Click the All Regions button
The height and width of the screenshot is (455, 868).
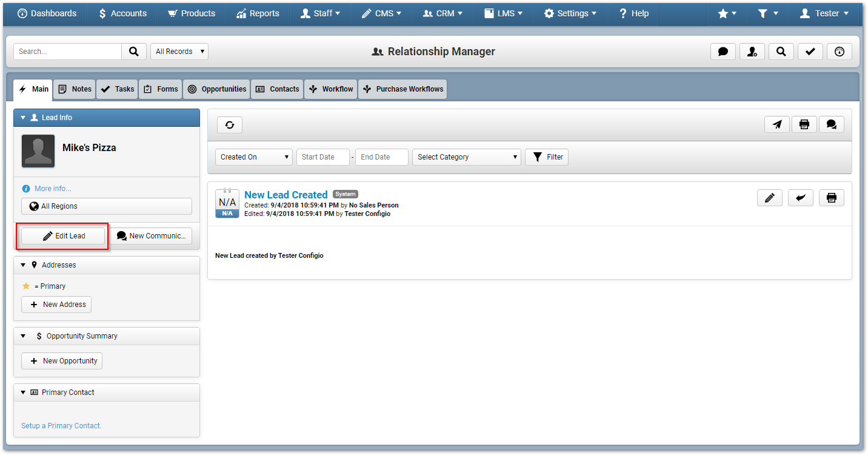pos(107,206)
